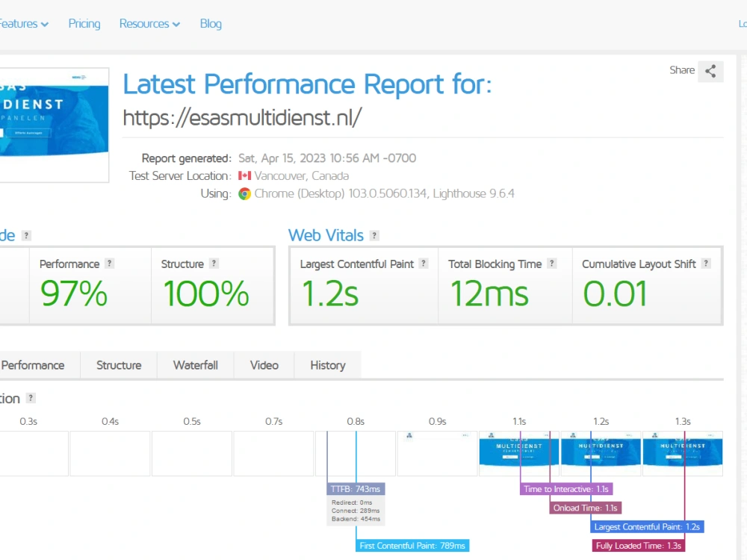
Task: Go to the Blog link
Action: (211, 24)
